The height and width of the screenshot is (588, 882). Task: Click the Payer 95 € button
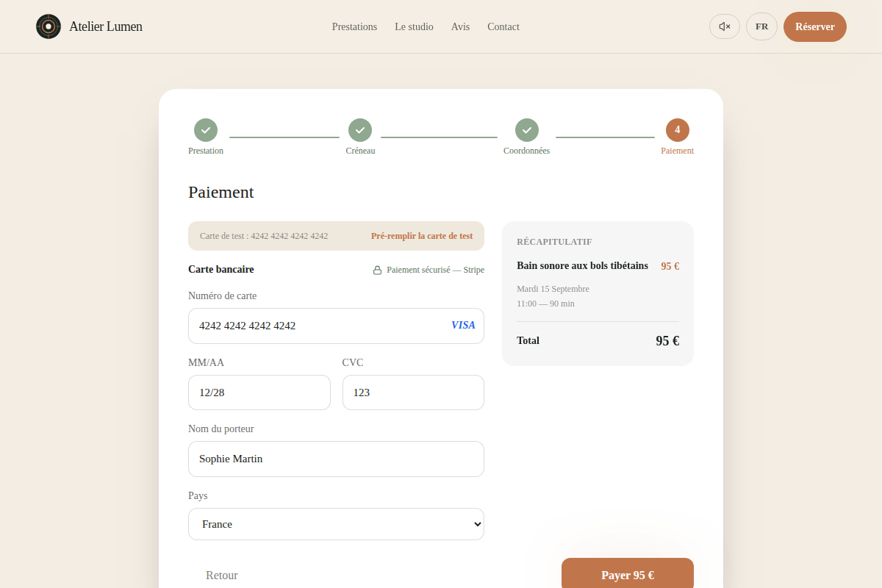point(628,575)
